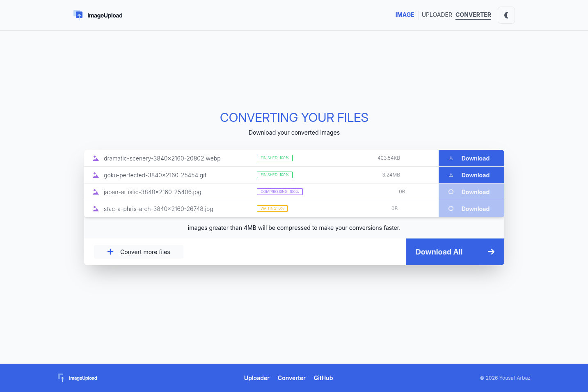Select filename japan-artistic-3840×2160-25406.jpg
588x392 pixels.
pos(153,192)
